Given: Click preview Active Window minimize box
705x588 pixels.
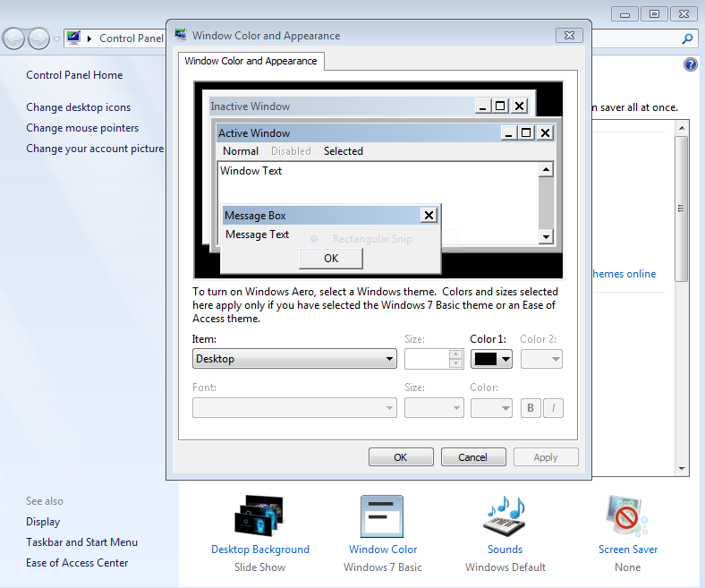Looking at the screenshot, I should pyautogui.click(x=509, y=132).
